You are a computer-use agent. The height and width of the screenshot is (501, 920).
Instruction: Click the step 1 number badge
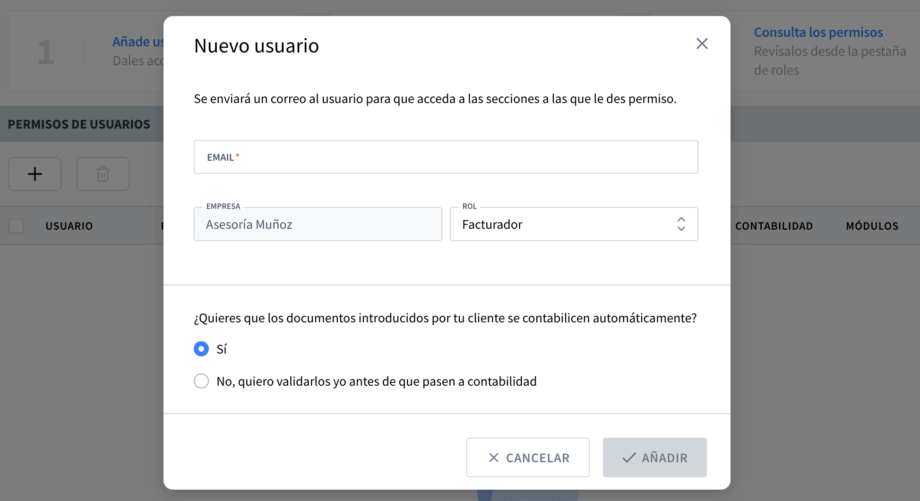[46, 53]
